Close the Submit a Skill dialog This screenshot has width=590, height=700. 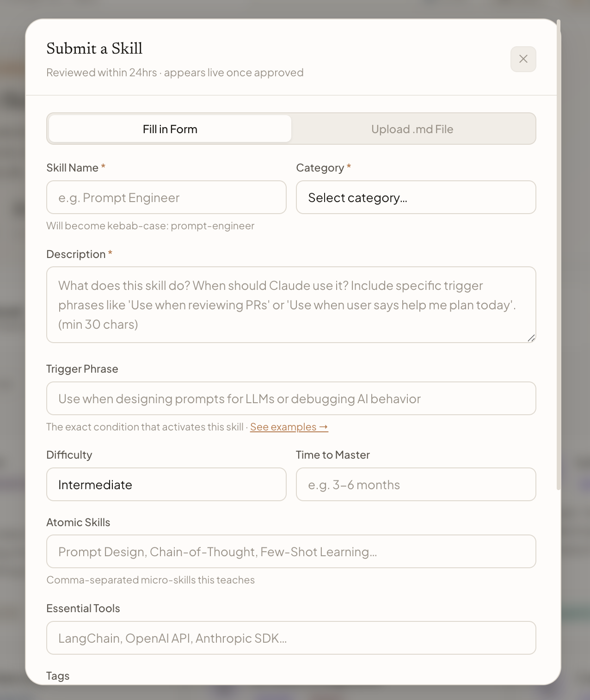pos(523,59)
